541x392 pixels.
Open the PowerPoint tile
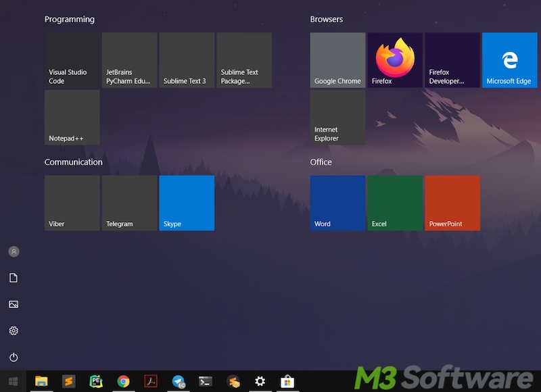[x=452, y=203]
